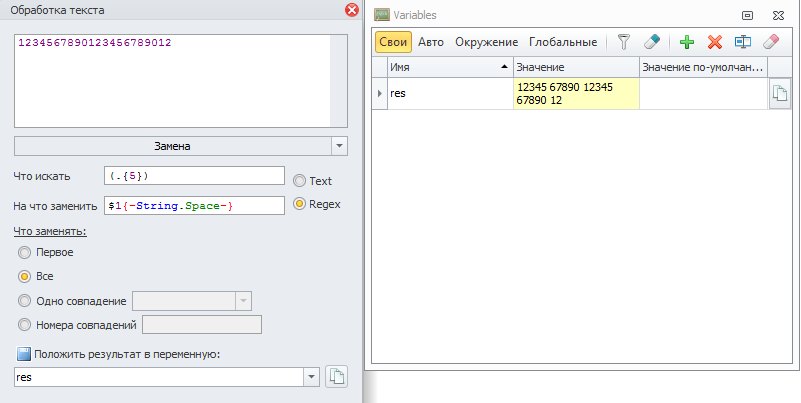Click the empty default value cell of res

[703, 93]
